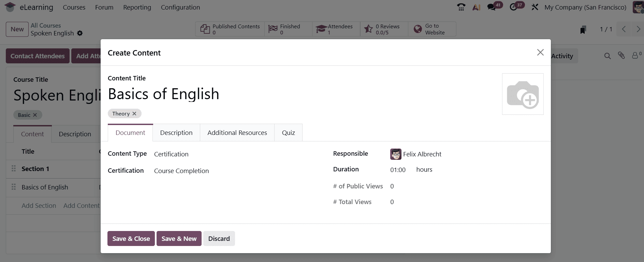Image resolution: width=644 pixels, height=262 pixels.
Task: Click the eLearning graduation cap logo
Action: [10, 7]
